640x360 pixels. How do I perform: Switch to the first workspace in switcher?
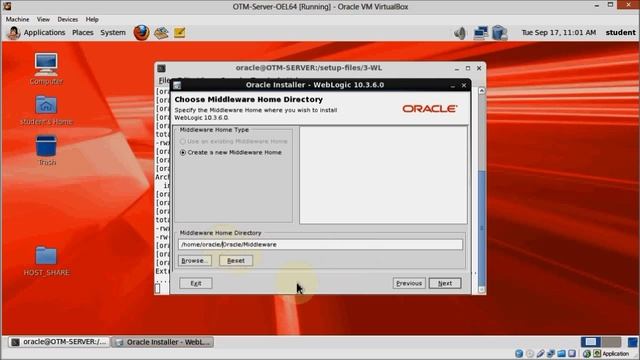(591, 341)
